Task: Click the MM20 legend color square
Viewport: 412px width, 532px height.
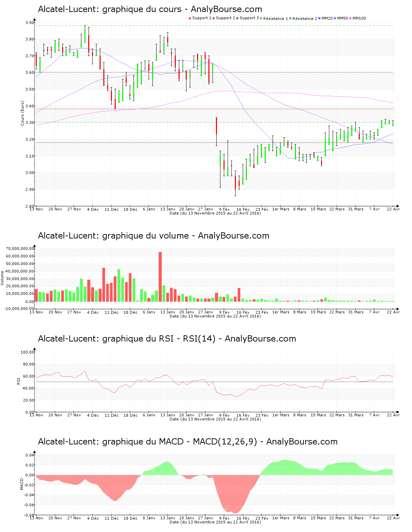Action: tap(320, 18)
